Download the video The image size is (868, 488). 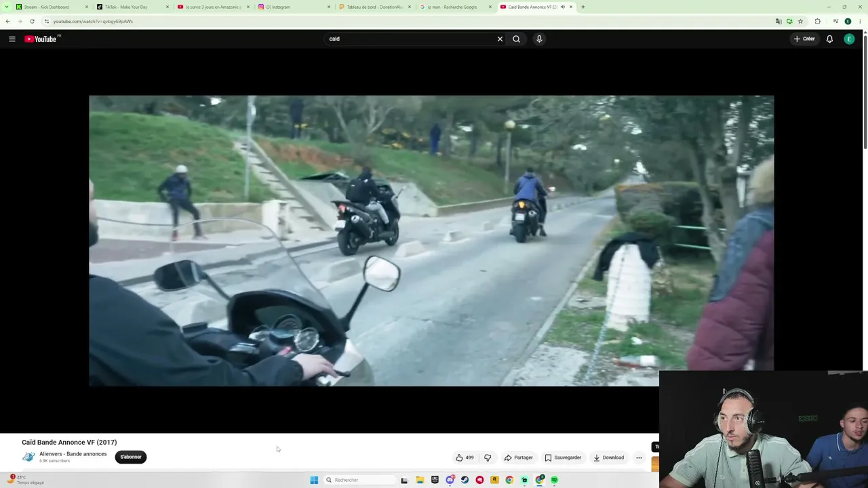coord(608,457)
